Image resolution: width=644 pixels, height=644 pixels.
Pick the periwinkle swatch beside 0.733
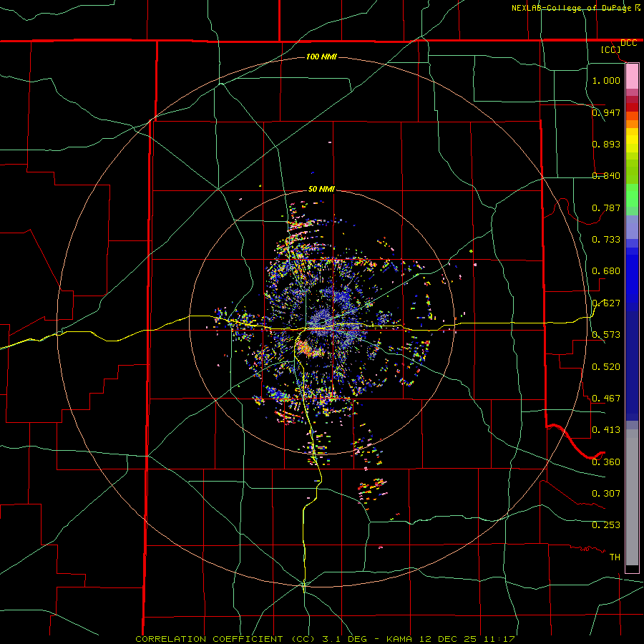632,227
